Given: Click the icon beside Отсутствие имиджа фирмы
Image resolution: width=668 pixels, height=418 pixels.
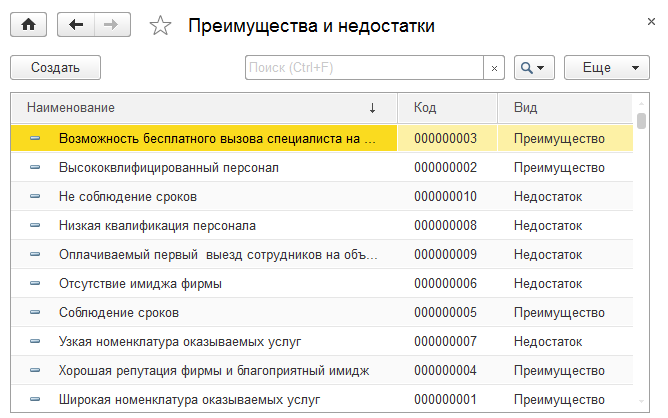Looking at the screenshot, I should click(35, 283).
